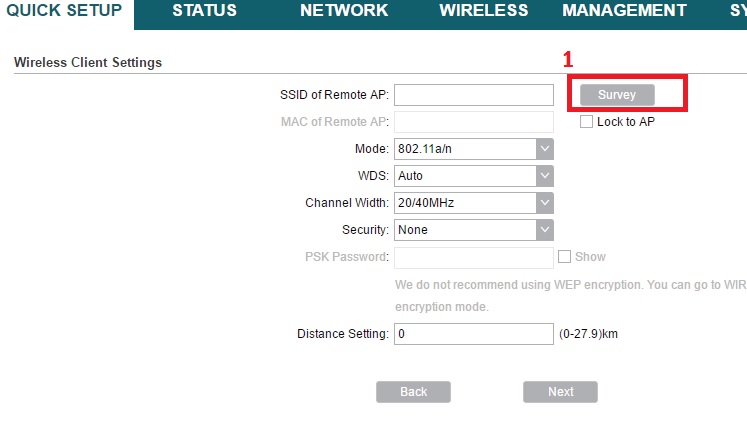The image size is (747, 442).
Task: Open the QUICK SETUP tab
Action: click(64, 11)
